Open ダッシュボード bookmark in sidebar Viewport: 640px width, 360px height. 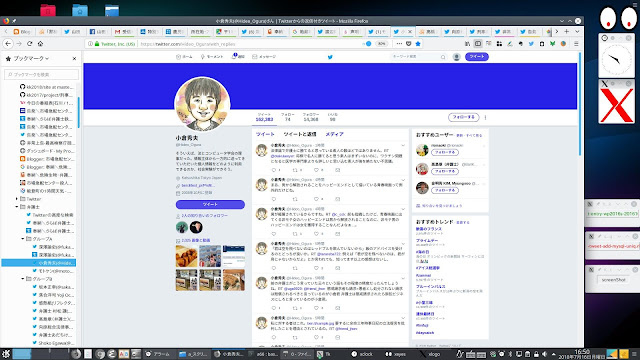coord(46,151)
